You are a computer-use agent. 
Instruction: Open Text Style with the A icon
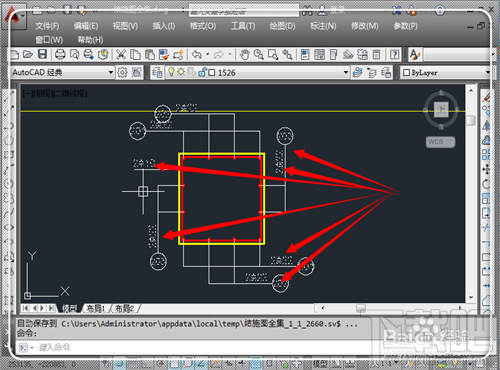pos(415,54)
